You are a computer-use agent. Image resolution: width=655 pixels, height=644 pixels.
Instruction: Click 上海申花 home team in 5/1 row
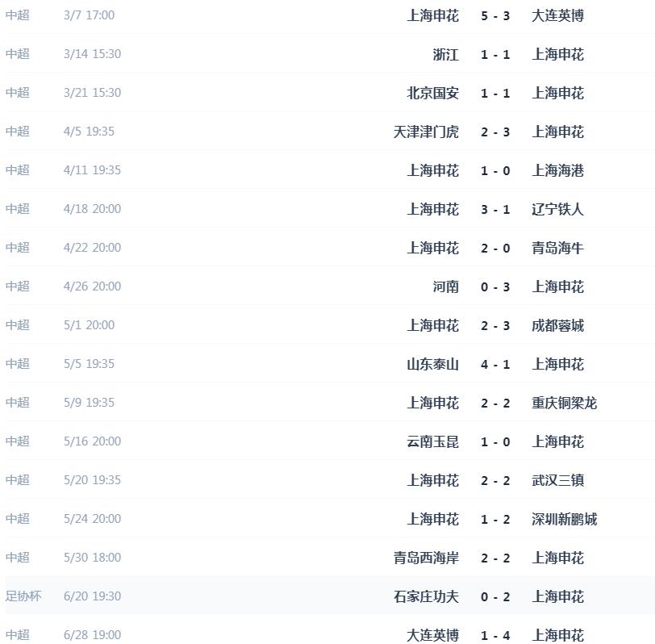click(432, 325)
